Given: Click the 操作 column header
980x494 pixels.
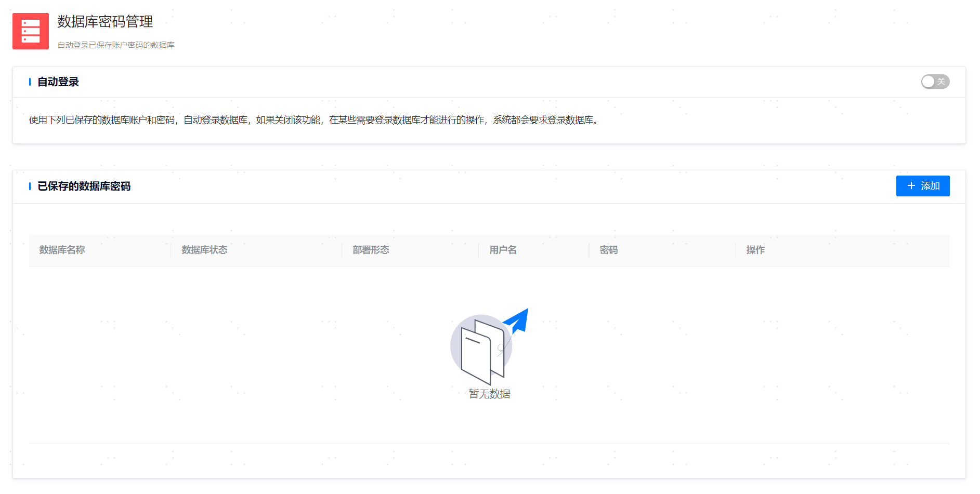Looking at the screenshot, I should pos(755,250).
